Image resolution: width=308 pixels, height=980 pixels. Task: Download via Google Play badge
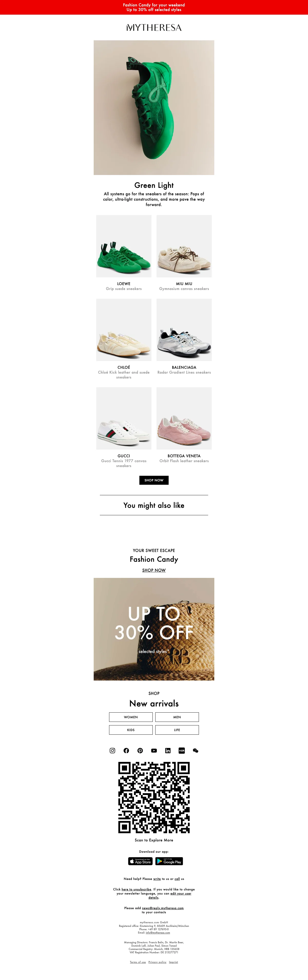click(169, 861)
